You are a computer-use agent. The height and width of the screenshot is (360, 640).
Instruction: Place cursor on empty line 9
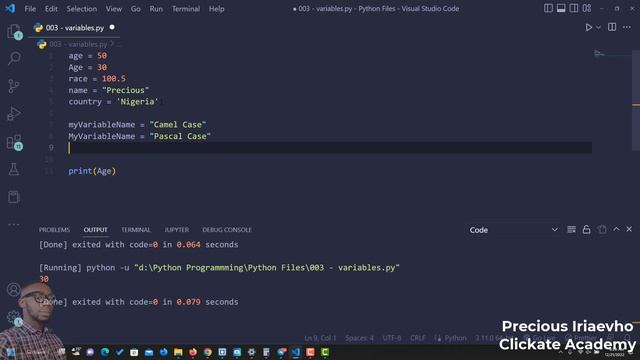pyautogui.click(x=330, y=148)
